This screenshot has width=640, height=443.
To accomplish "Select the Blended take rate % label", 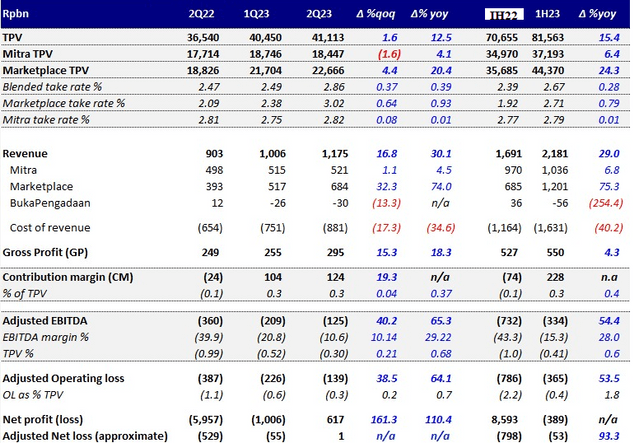I will 54,89.
